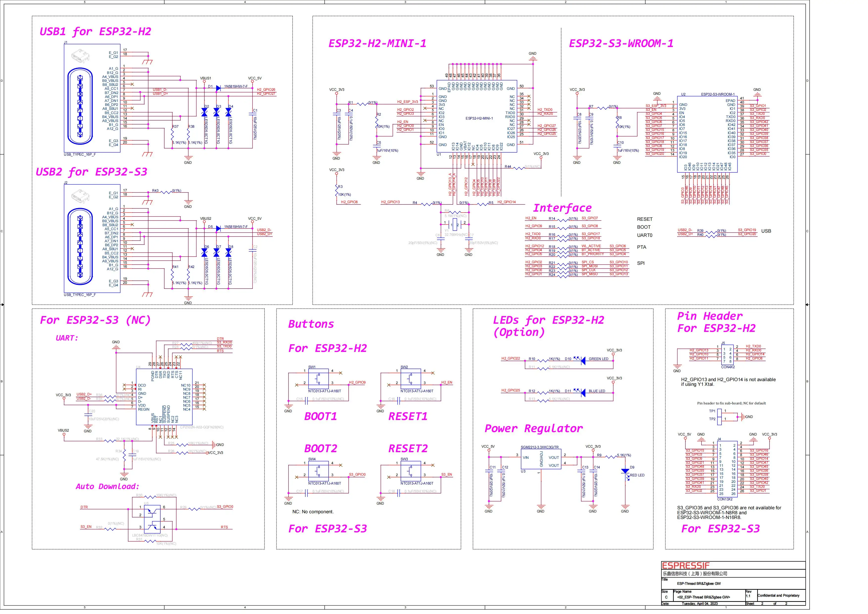Click the 'USB1 for ESP32-H2' section title
Screen dimensions: 868x614
95,31
